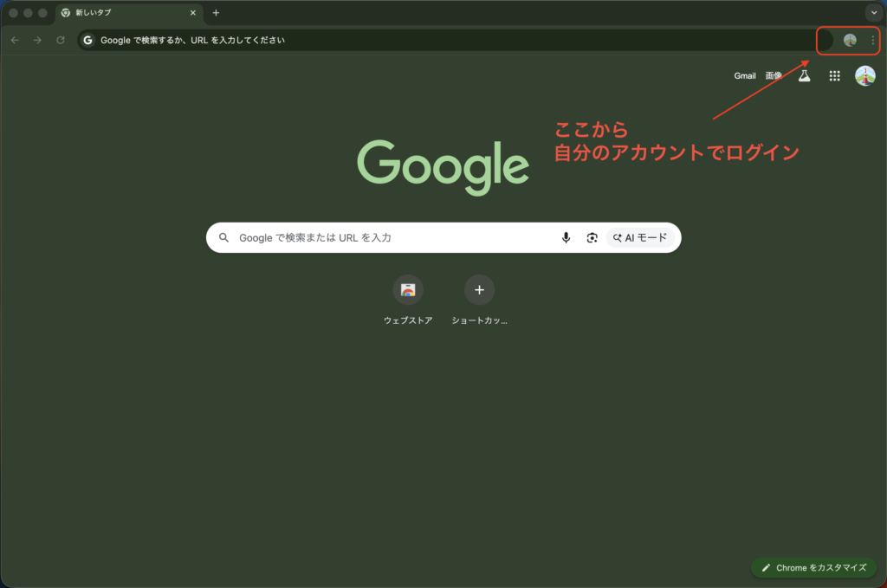This screenshot has width=887, height=588.
Task: Click the reload page button
Action: click(61, 40)
